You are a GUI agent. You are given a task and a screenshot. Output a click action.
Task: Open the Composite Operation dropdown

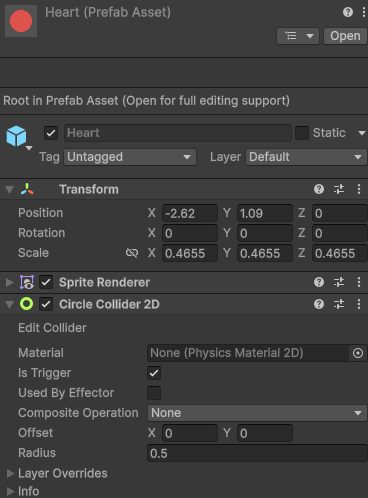(257, 413)
